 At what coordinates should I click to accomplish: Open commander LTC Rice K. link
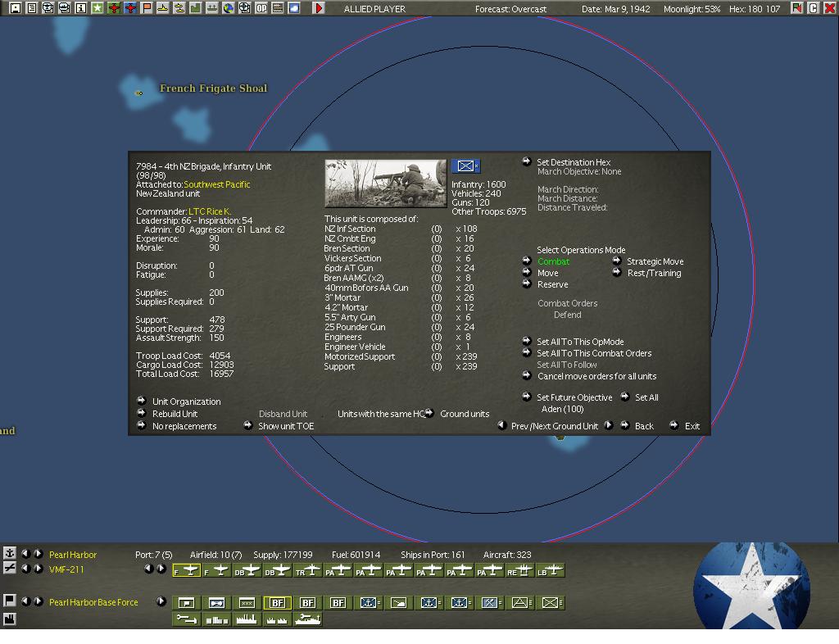click(210, 211)
